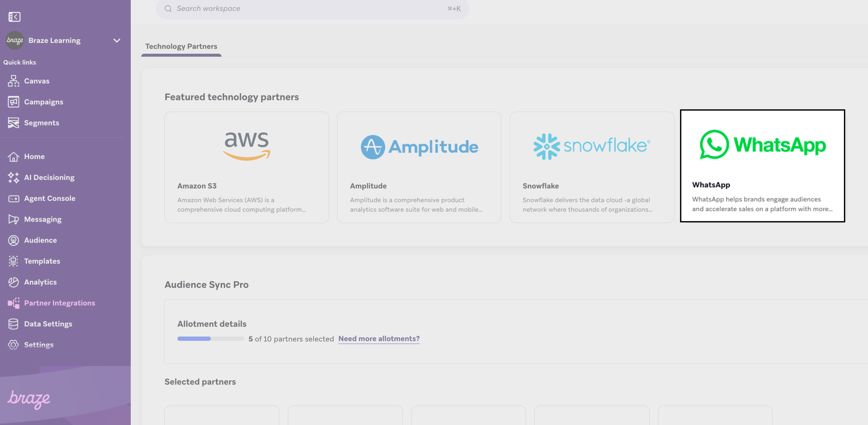The width and height of the screenshot is (868, 425).
Task: Click the Segments icon in Quick links
Action: pos(14,123)
